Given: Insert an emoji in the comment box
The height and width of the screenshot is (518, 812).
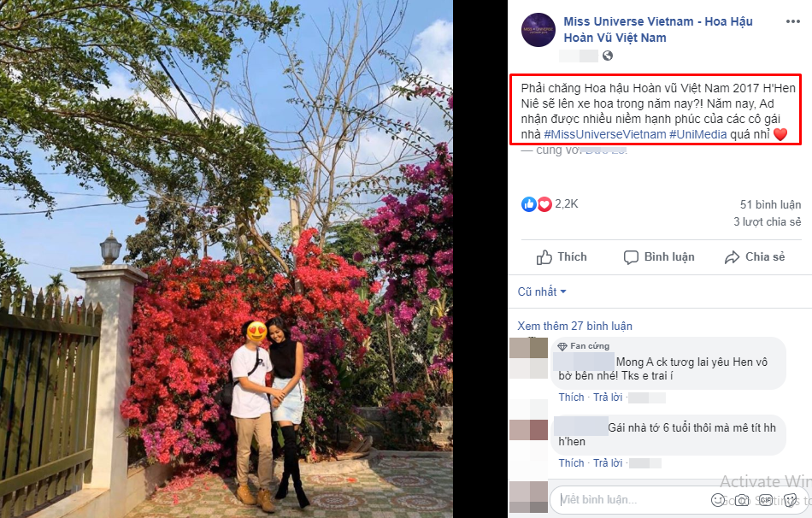Looking at the screenshot, I should click(x=718, y=500).
